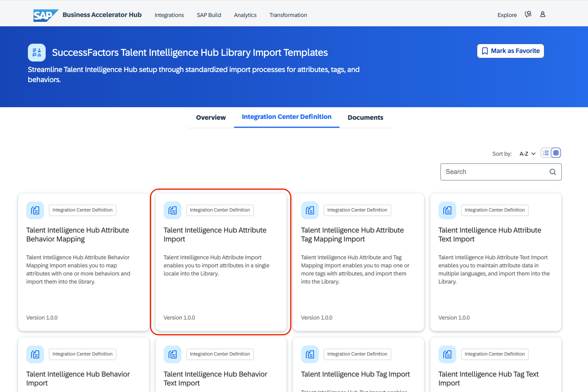The height and width of the screenshot is (392, 588).
Task: Click the description 'enables you to import attributes in a single locale'
Action: (217, 266)
